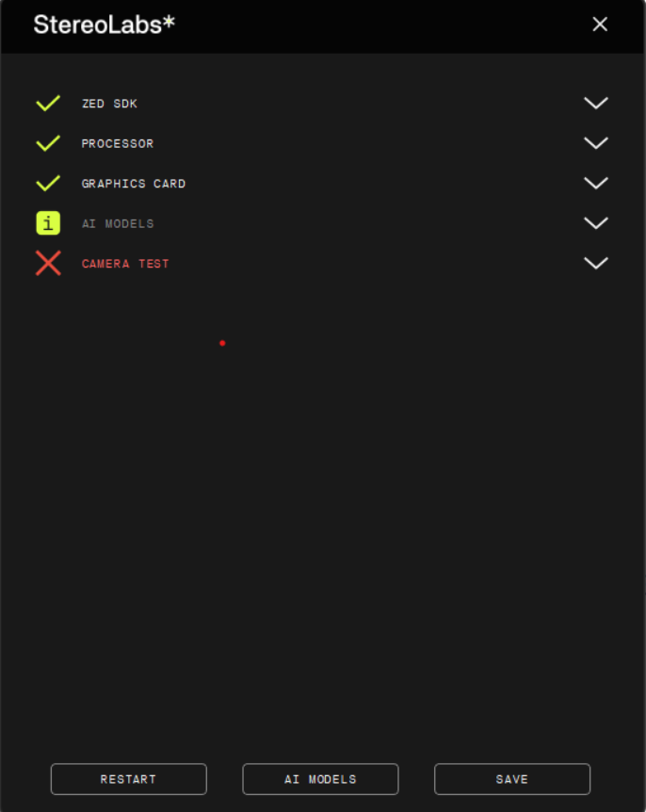
Task: Select the Processor row label
Action: [x=118, y=144]
